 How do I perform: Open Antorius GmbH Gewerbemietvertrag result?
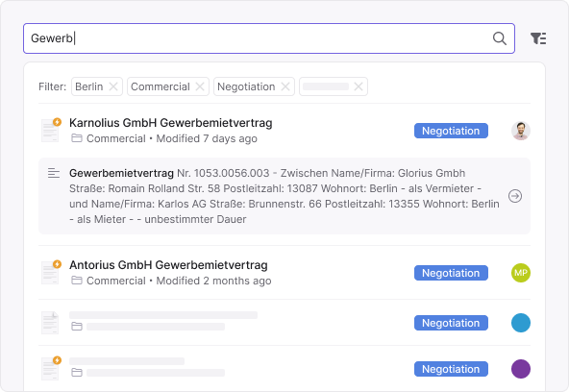click(x=168, y=265)
